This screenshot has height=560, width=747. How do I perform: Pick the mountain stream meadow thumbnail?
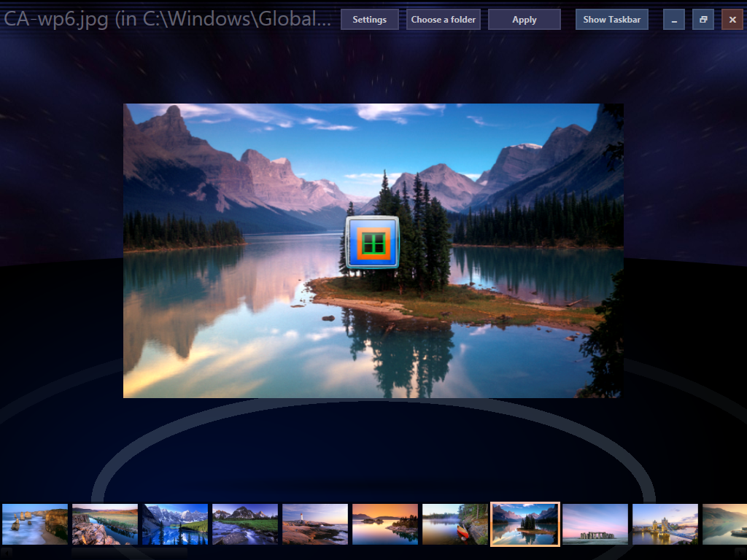(x=245, y=524)
